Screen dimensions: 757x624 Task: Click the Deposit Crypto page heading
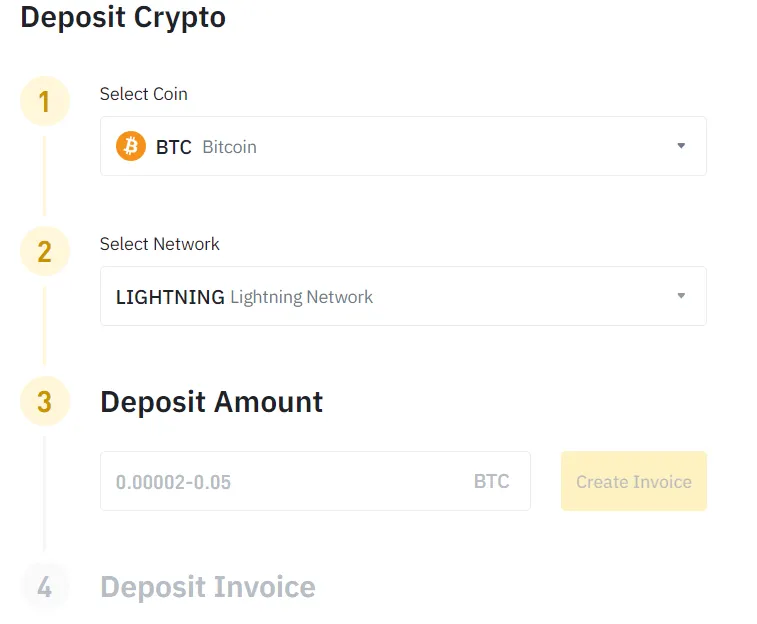123,18
